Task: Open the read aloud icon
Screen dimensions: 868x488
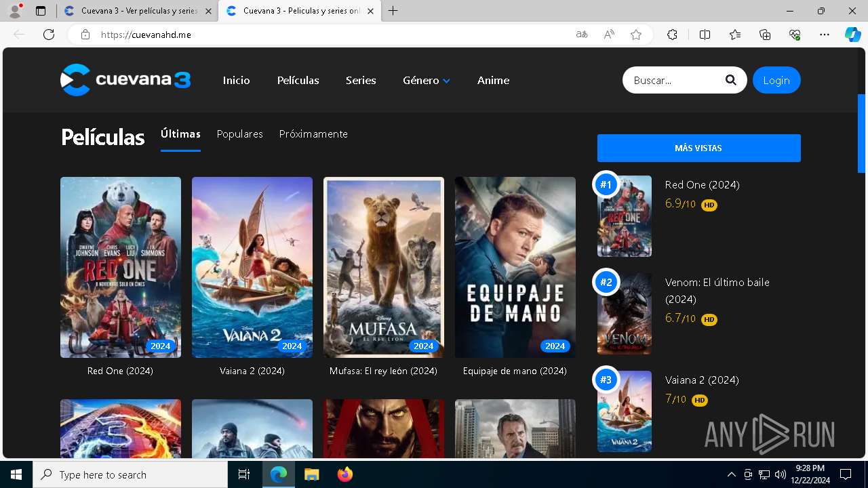Action: 609,35
